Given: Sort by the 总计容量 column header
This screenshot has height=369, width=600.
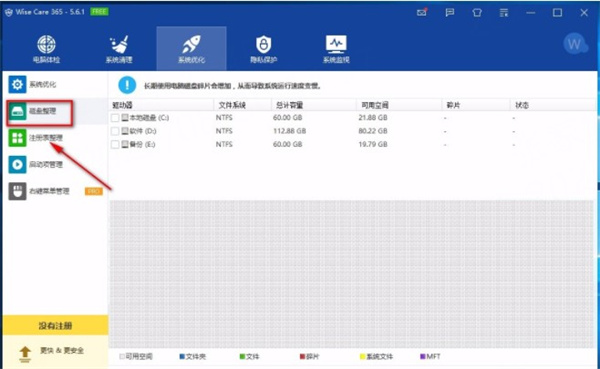Looking at the screenshot, I should click(314, 105).
